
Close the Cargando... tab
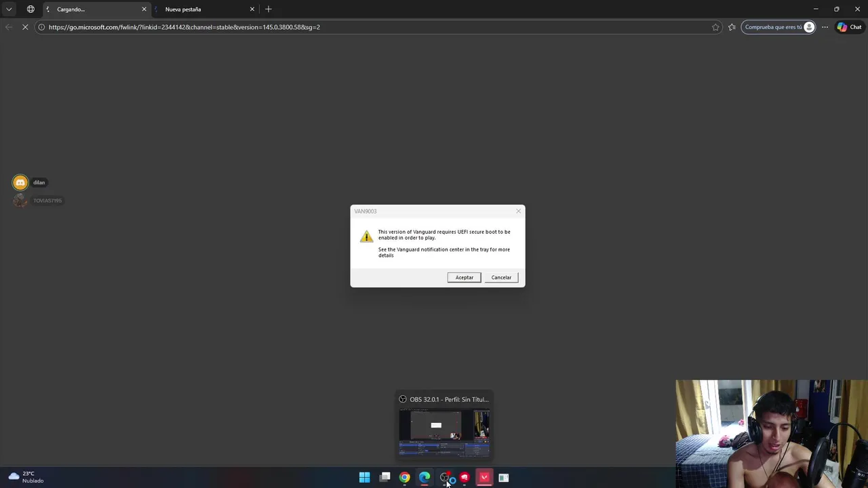144,9
